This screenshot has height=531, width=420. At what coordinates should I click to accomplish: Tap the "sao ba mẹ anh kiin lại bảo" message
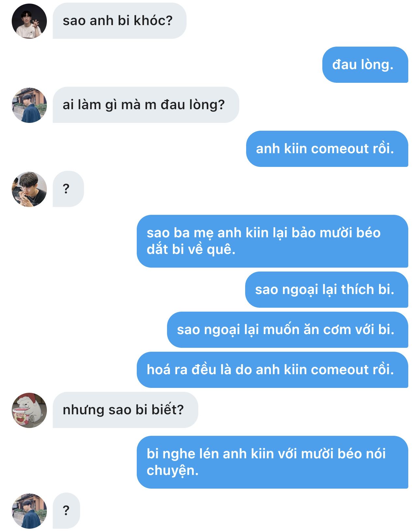click(x=272, y=241)
